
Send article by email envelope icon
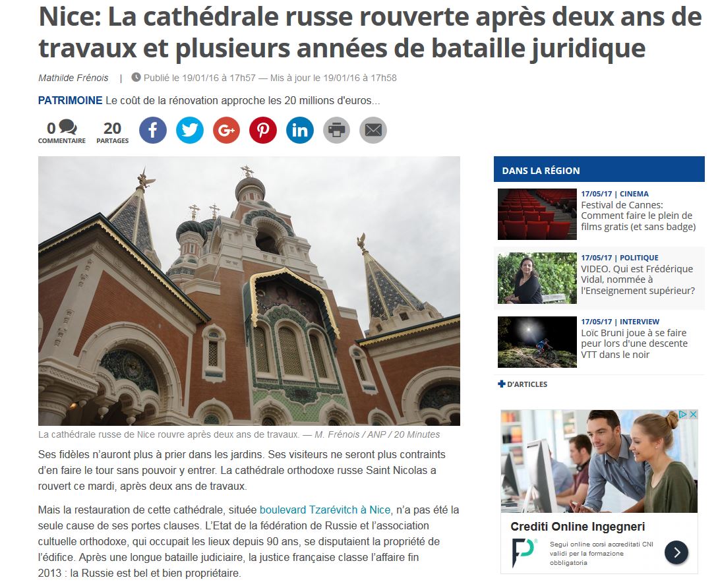coord(373,130)
